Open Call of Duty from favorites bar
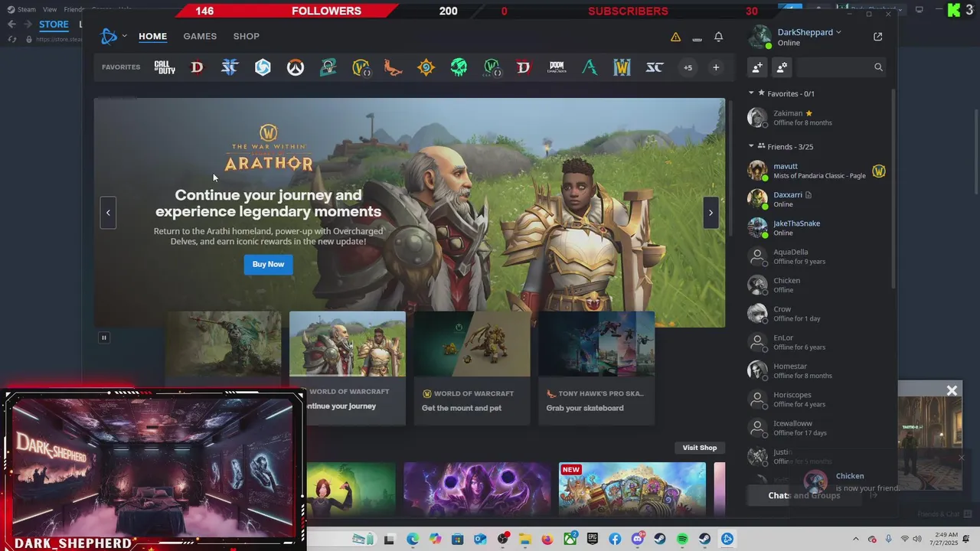 (x=165, y=67)
